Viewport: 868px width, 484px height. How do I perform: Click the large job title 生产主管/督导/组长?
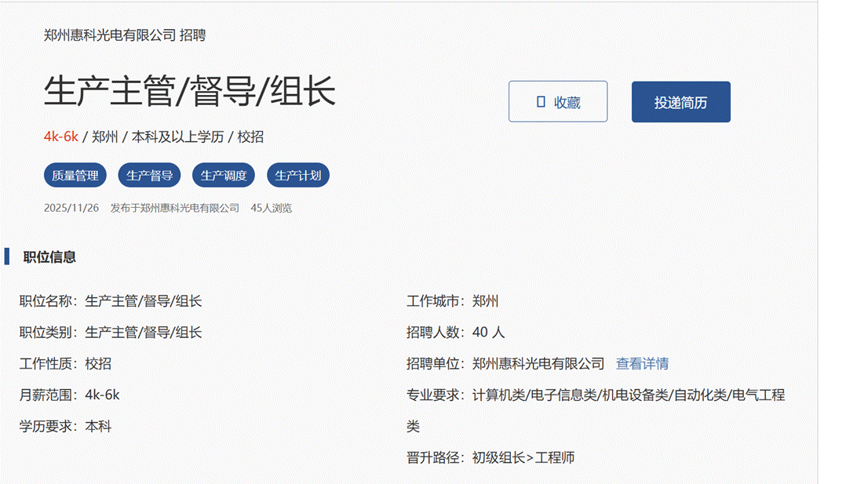(x=190, y=92)
